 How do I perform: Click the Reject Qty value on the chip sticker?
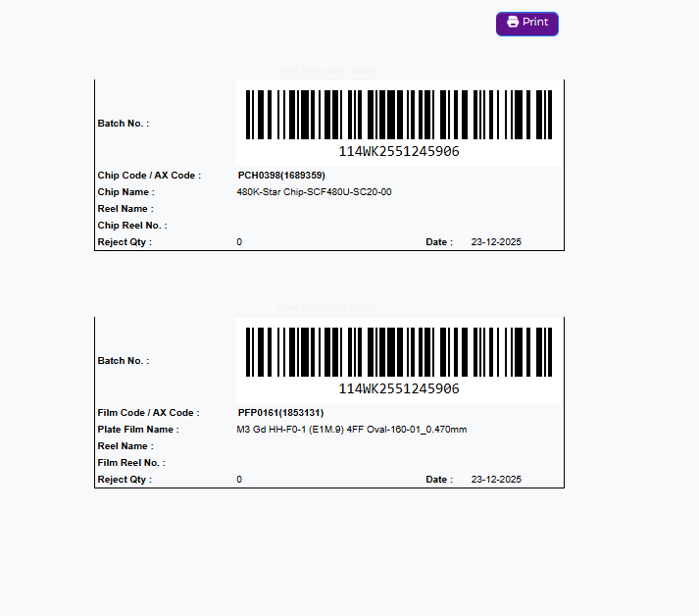tap(239, 242)
